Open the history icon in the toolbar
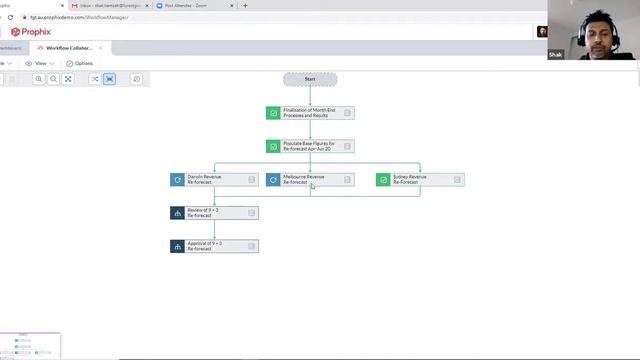The width and height of the screenshot is (640, 360). (137, 79)
